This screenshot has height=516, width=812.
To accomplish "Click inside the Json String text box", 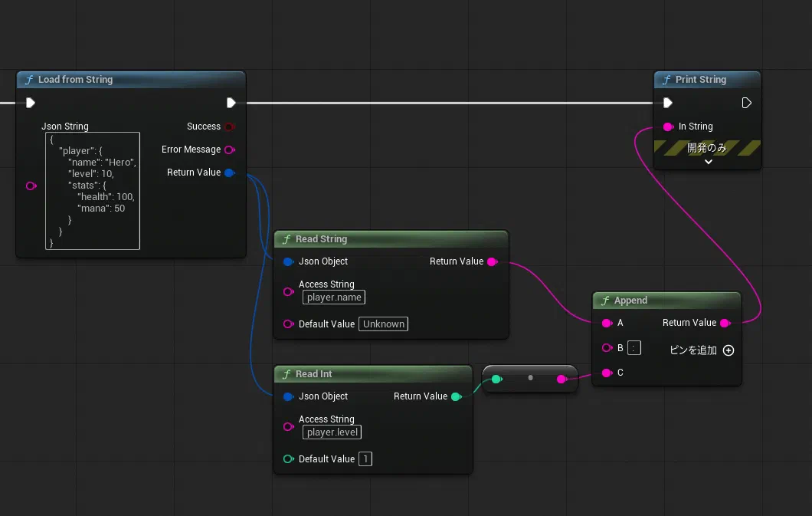I will click(93, 191).
